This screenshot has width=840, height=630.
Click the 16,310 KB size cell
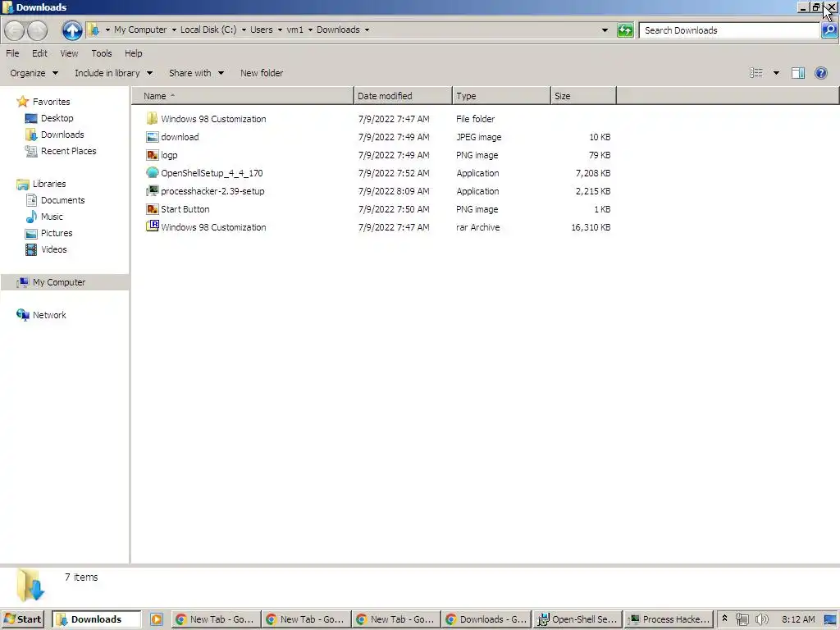coord(591,227)
